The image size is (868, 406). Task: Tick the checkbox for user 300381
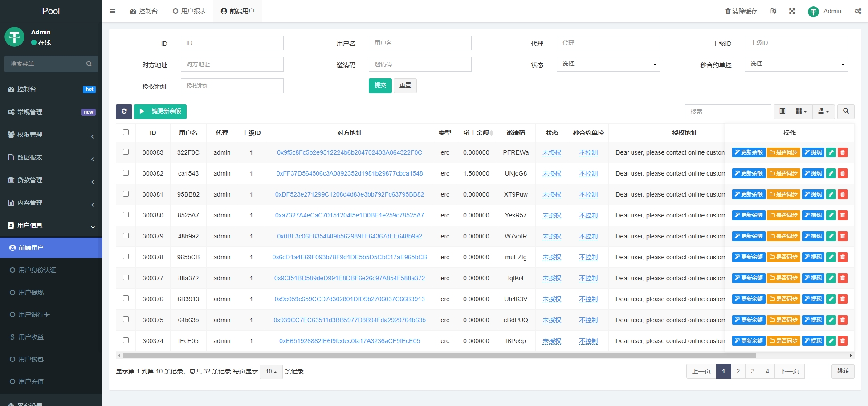click(x=126, y=194)
